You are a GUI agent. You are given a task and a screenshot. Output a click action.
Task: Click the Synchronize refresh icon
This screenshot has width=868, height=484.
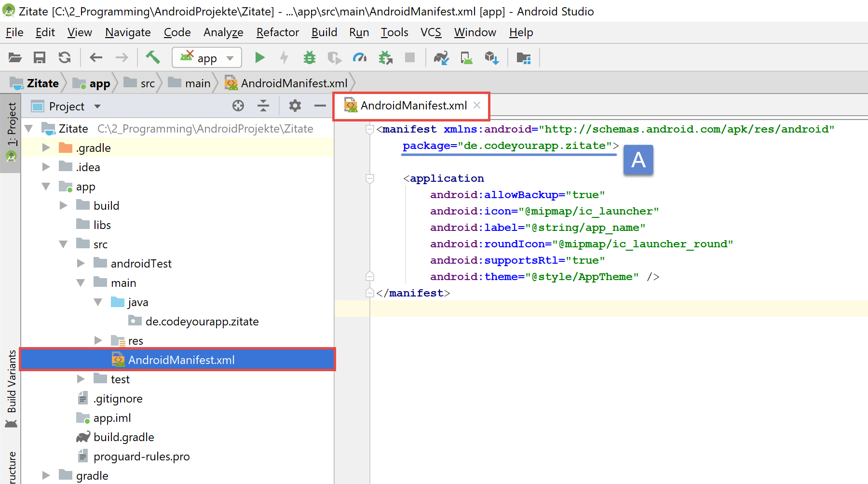65,58
